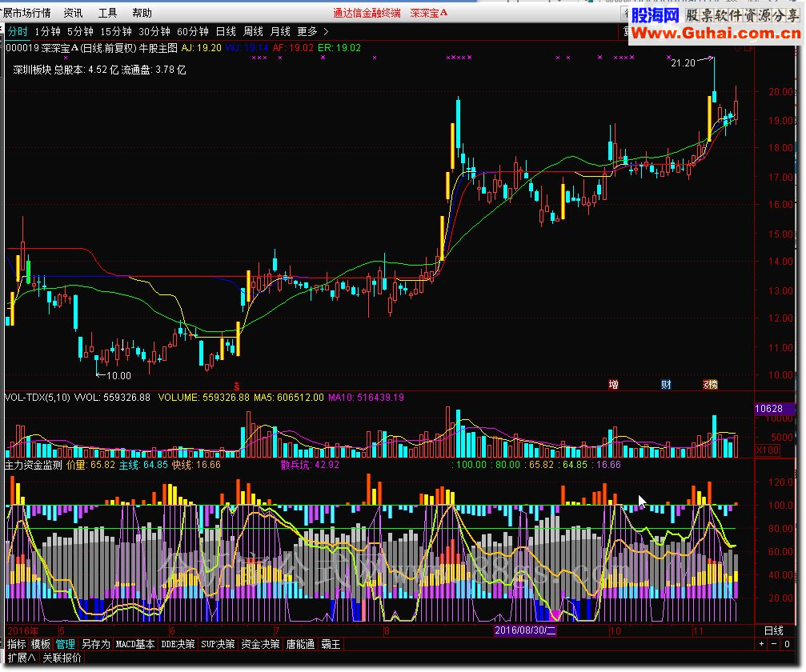Click the ER: 19.02 indicator value
The height and width of the screenshot is (672, 806).
pos(339,48)
